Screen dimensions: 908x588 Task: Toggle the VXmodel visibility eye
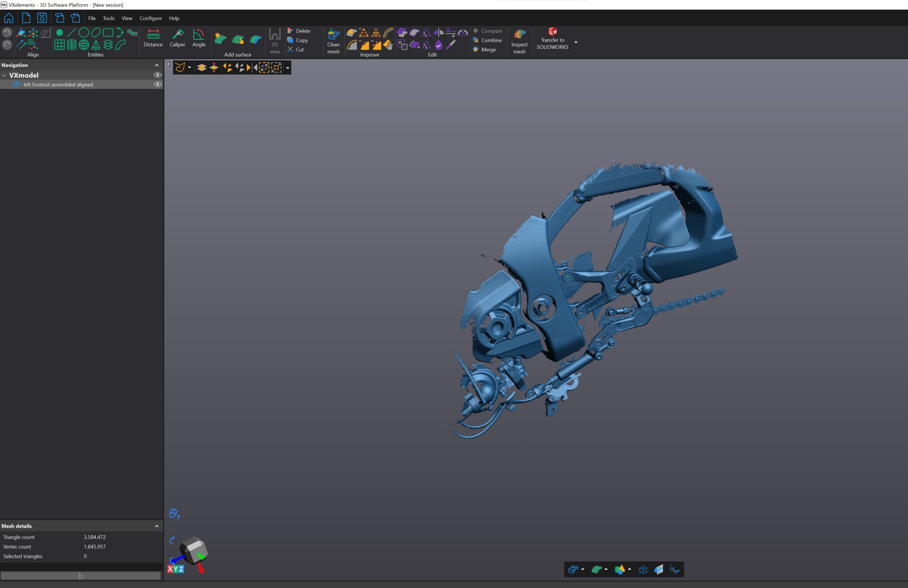click(x=157, y=75)
